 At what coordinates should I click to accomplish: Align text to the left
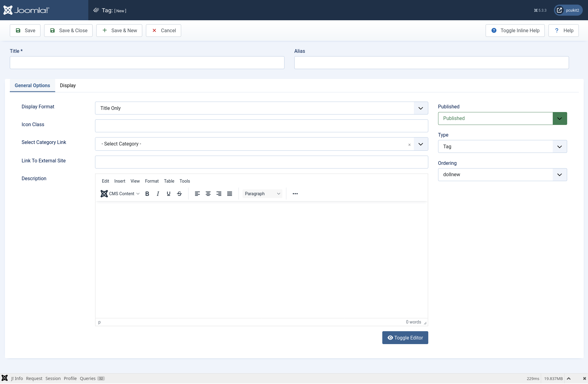click(x=197, y=194)
